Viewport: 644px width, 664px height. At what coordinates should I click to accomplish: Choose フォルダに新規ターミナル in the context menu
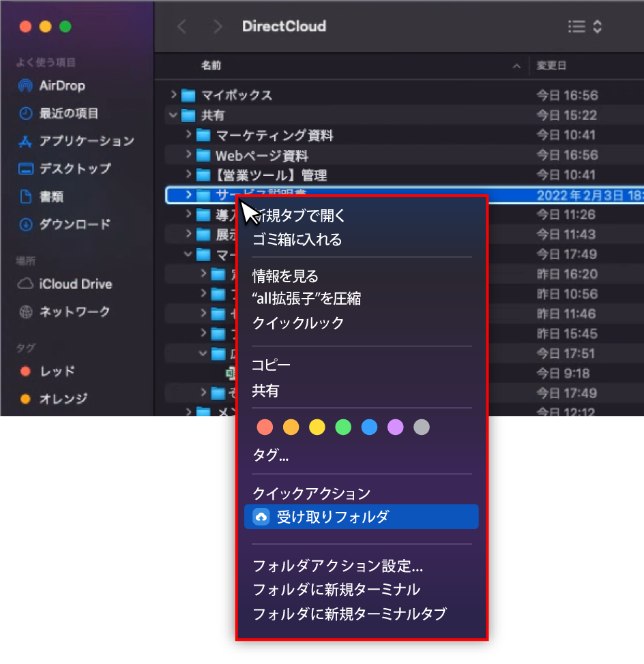[336, 590]
